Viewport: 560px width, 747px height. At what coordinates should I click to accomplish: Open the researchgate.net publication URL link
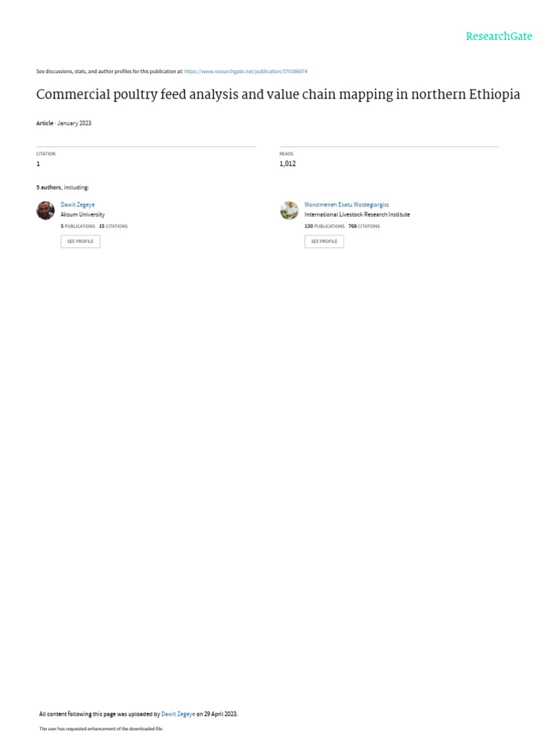[246, 71]
